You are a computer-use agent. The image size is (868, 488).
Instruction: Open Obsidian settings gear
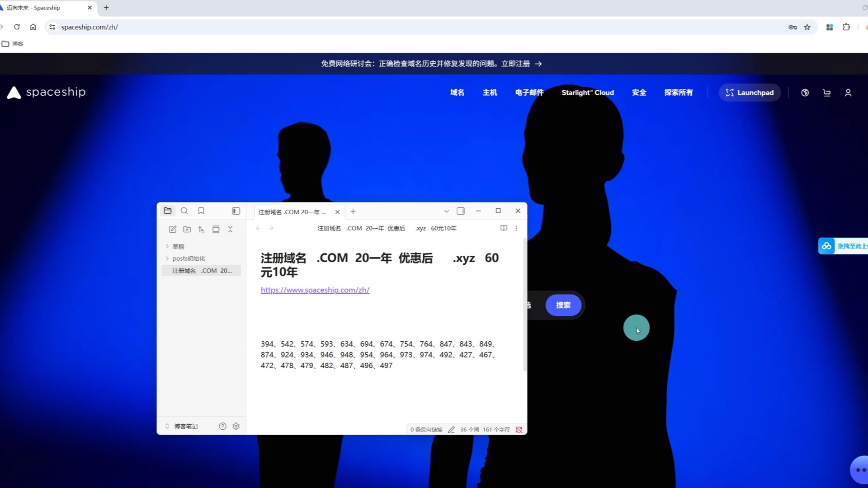(x=236, y=426)
